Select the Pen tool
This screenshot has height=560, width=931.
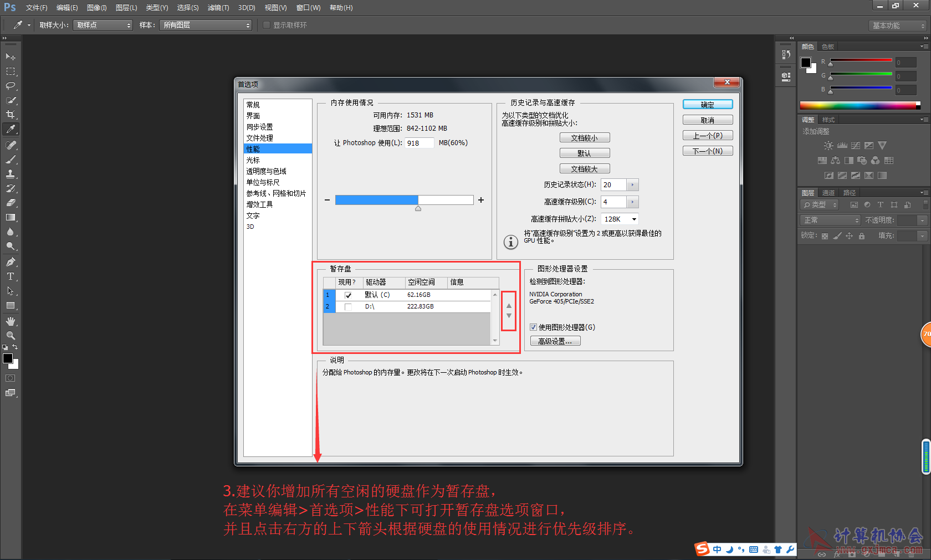click(11, 262)
